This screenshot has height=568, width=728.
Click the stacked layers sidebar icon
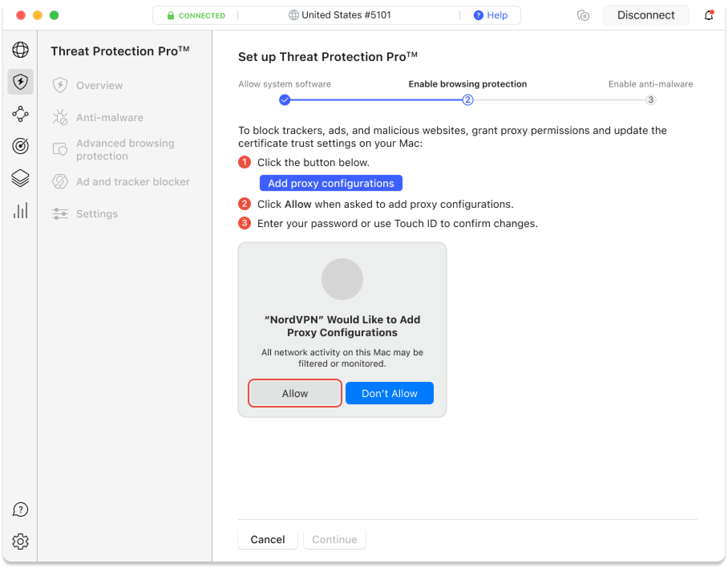(20, 178)
